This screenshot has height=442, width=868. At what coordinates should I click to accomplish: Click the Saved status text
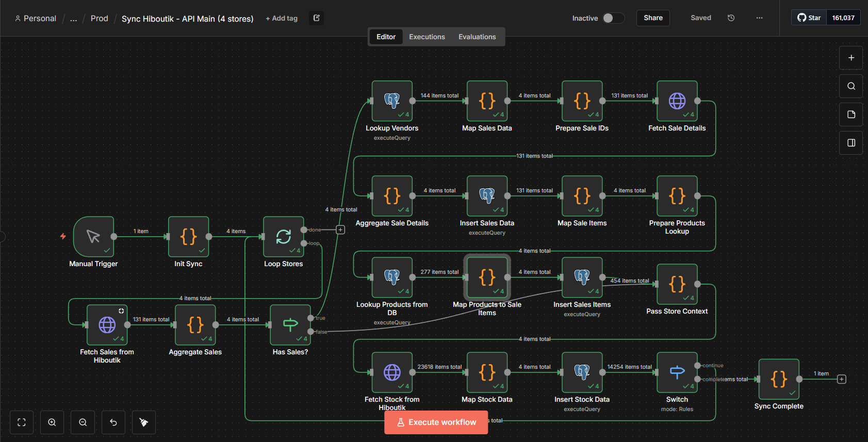coord(701,18)
